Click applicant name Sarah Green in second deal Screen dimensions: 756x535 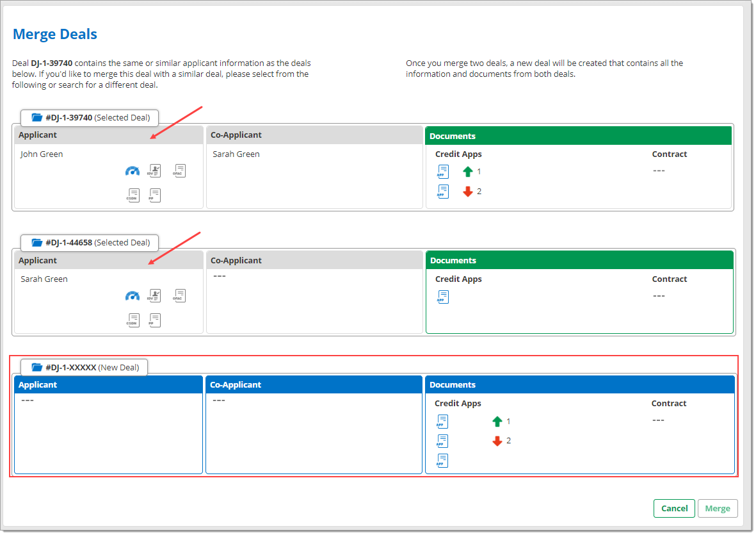click(44, 279)
